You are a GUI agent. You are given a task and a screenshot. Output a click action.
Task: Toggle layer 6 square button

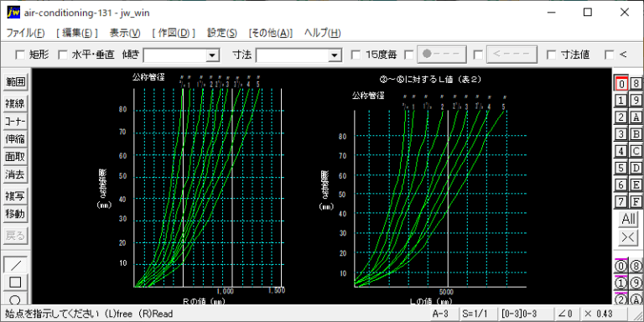(621, 184)
